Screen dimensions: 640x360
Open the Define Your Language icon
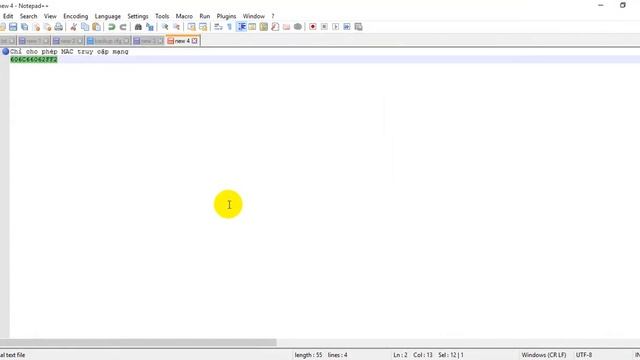(x=252, y=27)
